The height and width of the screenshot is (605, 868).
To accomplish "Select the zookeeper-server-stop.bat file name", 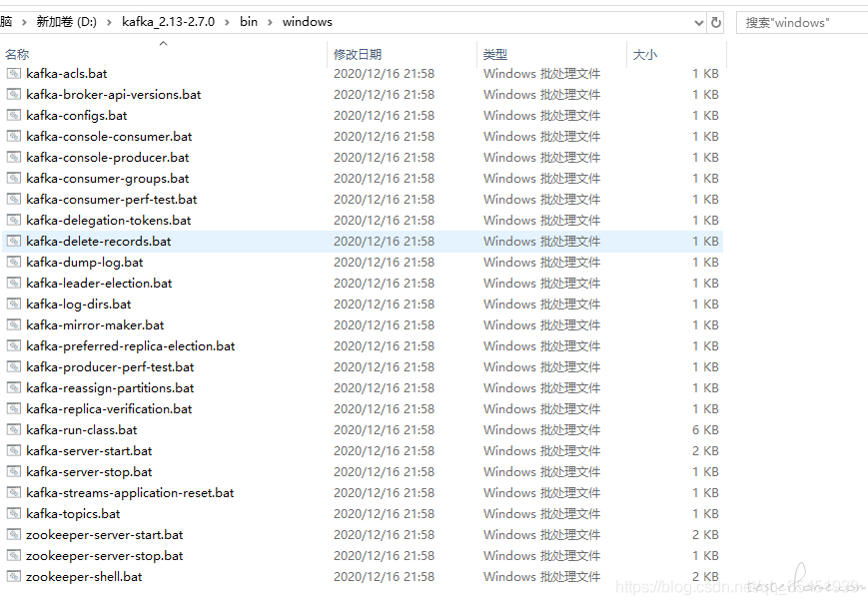I will point(105,556).
